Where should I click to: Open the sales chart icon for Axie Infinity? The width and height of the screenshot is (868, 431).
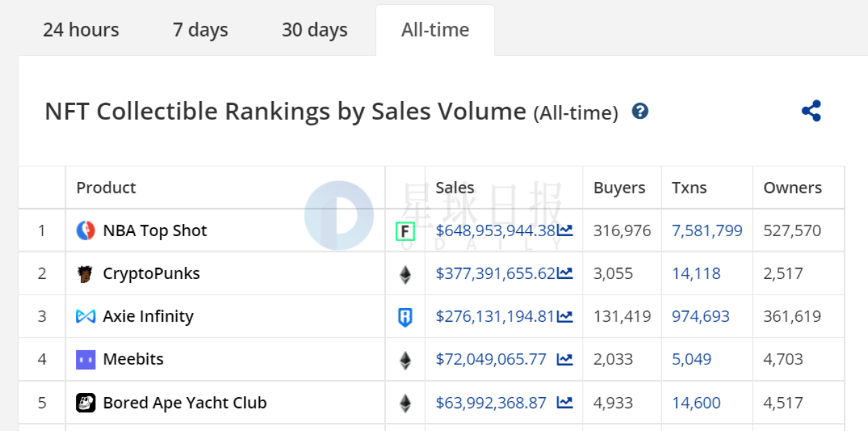(564, 316)
